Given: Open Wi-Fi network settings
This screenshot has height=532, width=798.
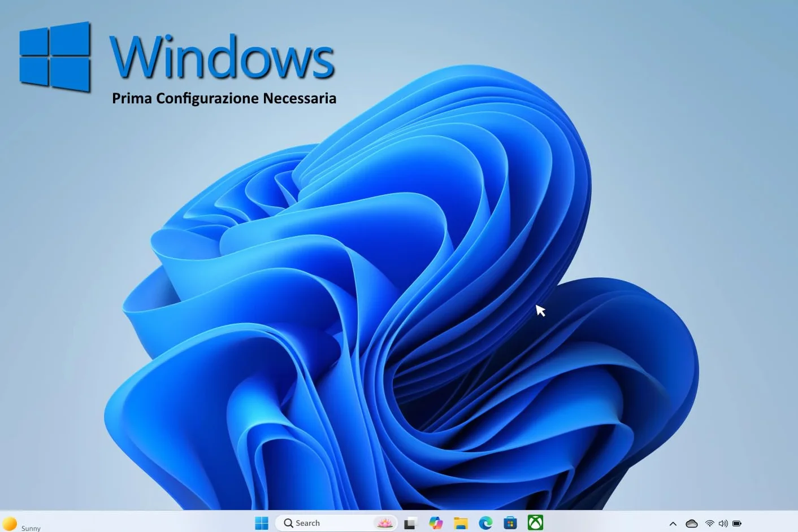Looking at the screenshot, I should click(710, 524).
